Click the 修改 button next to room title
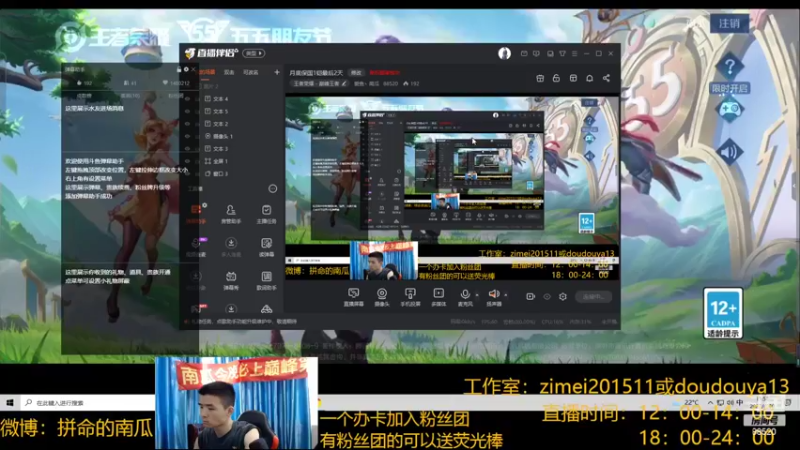 (356, 73)
